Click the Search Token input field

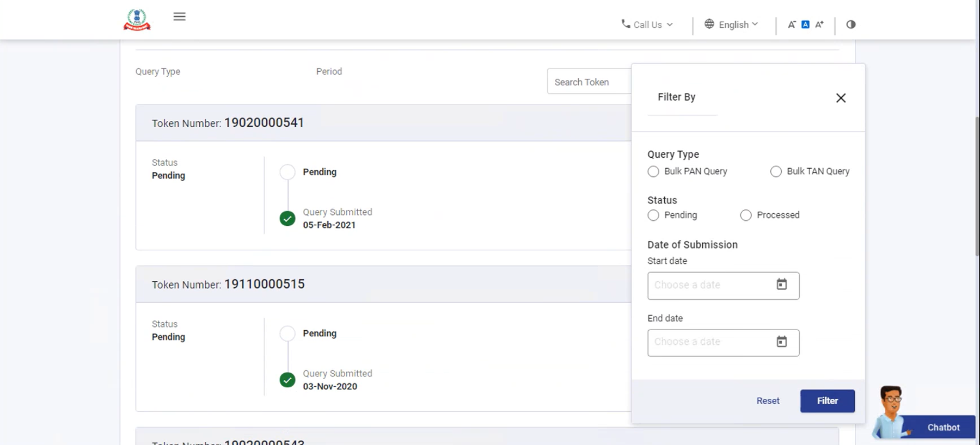(x=589, y=82)
